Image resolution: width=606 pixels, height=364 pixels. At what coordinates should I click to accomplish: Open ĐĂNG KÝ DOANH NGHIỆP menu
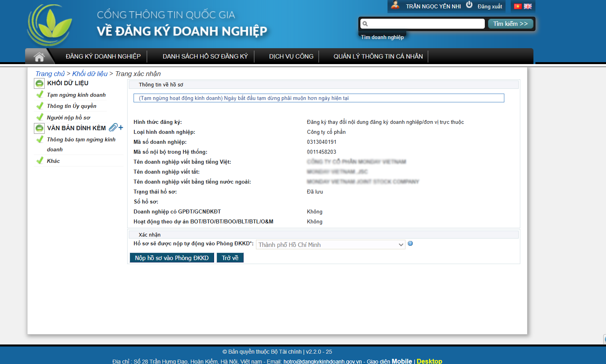pyautogui.click(x=103, y=57)
